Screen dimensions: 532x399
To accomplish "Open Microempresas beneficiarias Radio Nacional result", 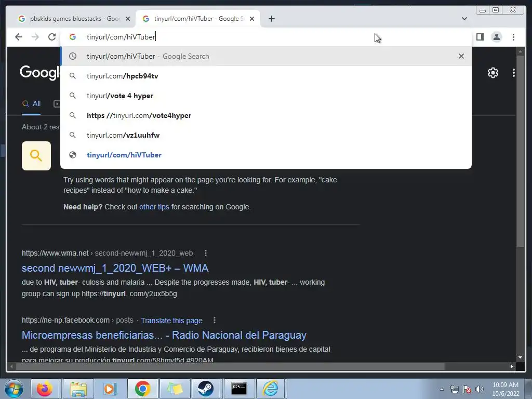I will tap(164, 335).
